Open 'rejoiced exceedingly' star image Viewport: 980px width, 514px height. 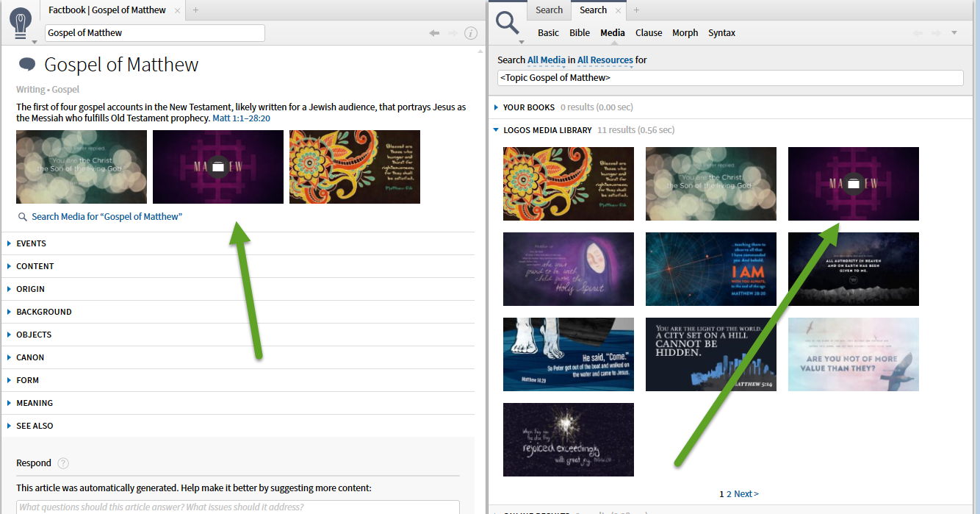(x=569, y=440)
